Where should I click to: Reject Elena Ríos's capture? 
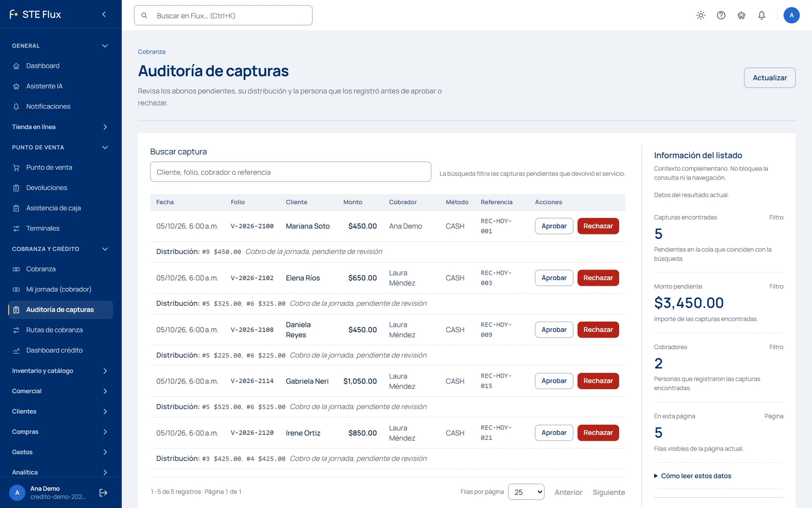(598, 278)
